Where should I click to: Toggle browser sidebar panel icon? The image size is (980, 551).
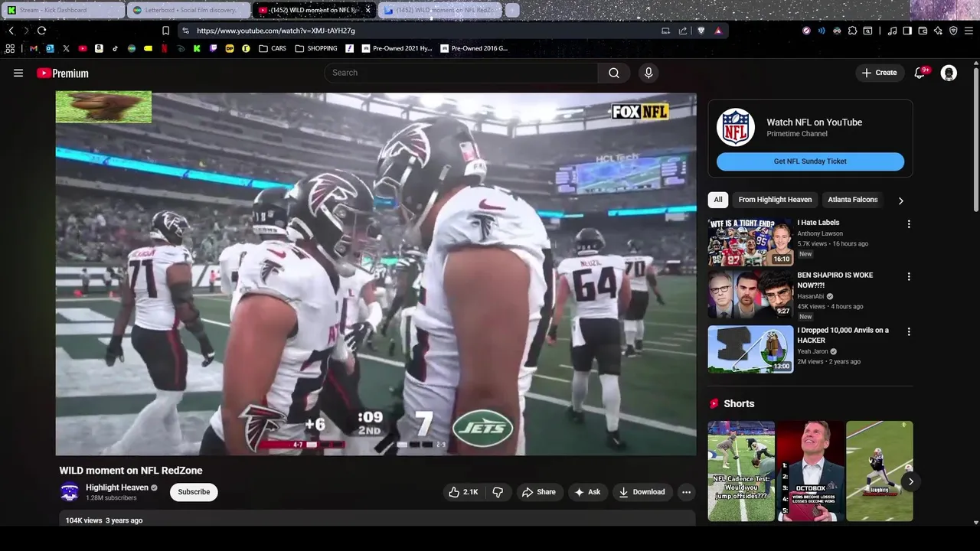pos(907,31)
